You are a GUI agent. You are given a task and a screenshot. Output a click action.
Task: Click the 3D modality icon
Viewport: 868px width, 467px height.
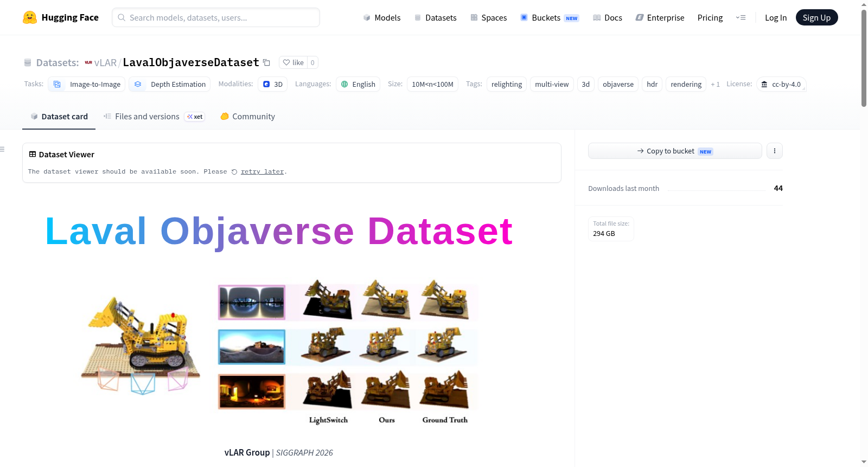click(266, 84)
